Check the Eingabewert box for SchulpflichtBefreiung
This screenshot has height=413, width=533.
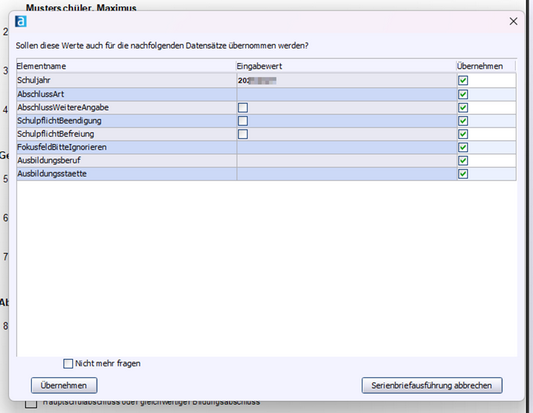click(243, 134)
